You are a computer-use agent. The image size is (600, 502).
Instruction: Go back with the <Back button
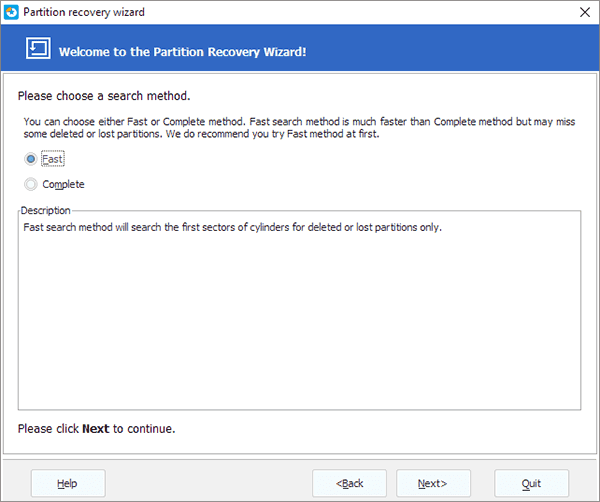click(349, 483)
